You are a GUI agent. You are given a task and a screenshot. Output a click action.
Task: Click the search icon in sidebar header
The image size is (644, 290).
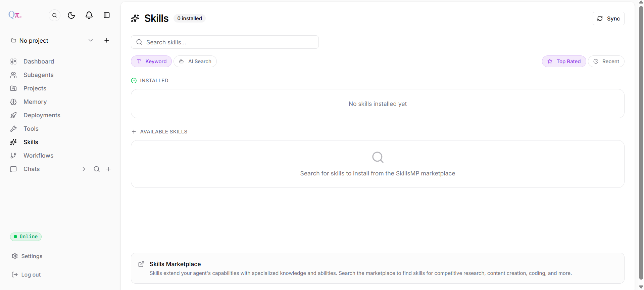point(54,15)
